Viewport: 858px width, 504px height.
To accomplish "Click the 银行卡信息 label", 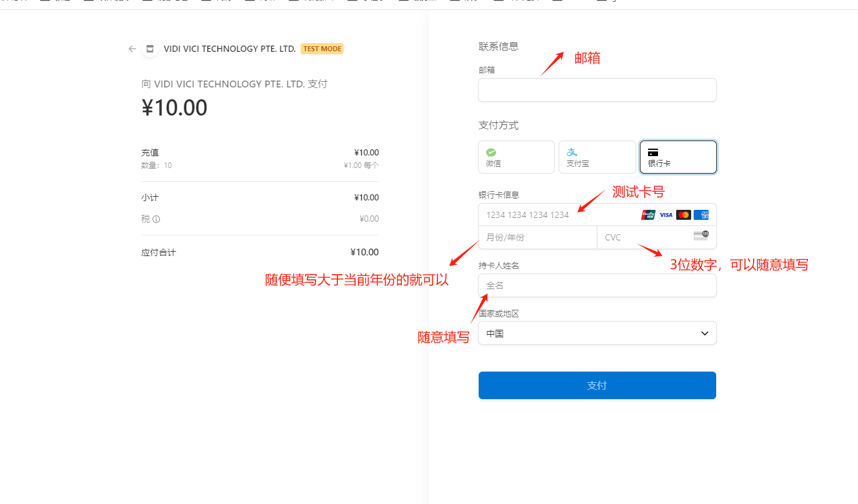I will tap(499, 195).
